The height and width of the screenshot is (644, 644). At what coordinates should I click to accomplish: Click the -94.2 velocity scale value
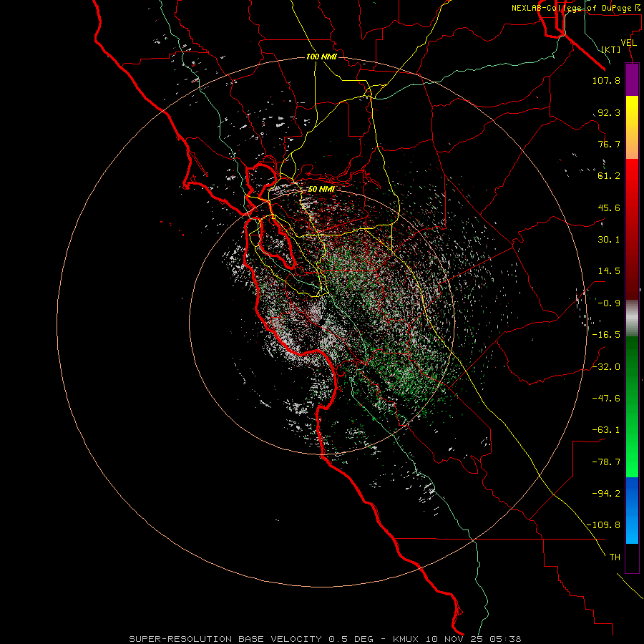click(x=606, y=494)
